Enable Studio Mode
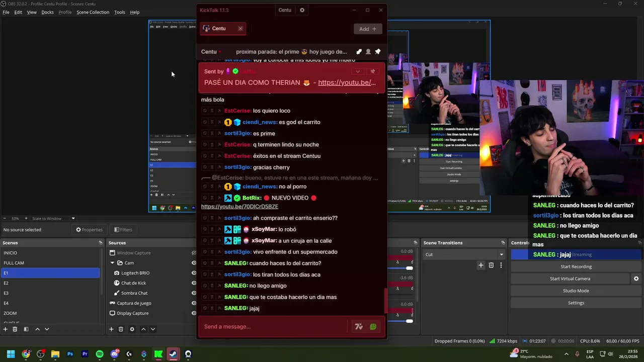The height and width of the screenshot is (362, 644). point(576,291)
